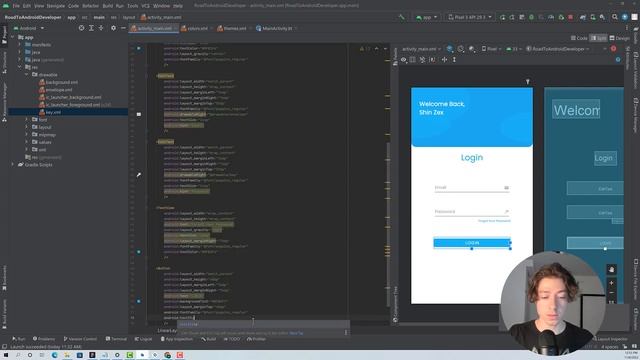Open the Build menu
The width and height of the screenshot is (640, 360).
tap(107, 6)
